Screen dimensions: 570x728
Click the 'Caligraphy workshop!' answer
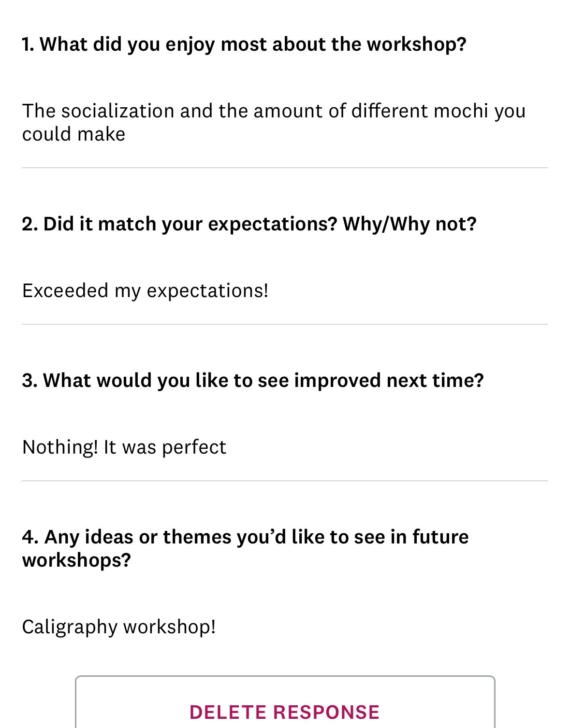119,626
